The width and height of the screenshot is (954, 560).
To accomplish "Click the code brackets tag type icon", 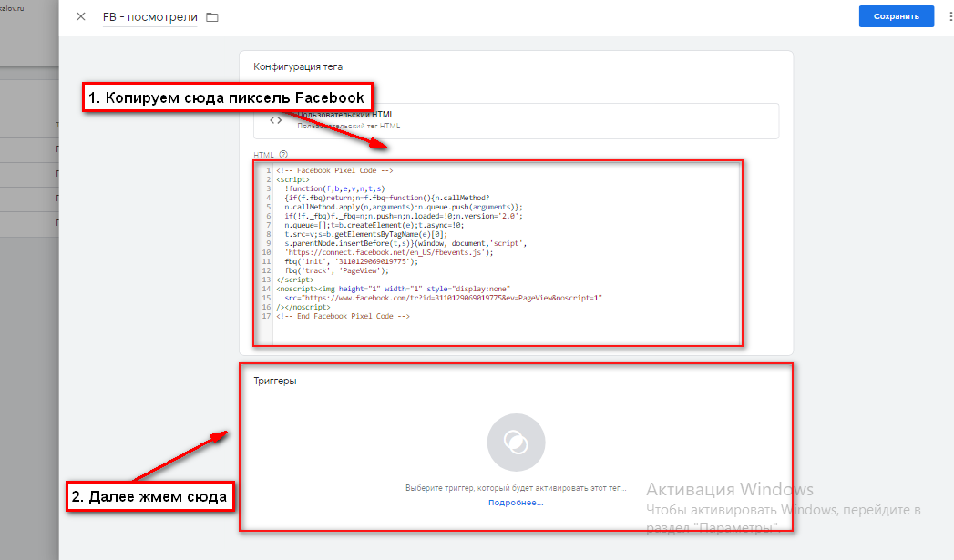I will (x=275, y=120).
